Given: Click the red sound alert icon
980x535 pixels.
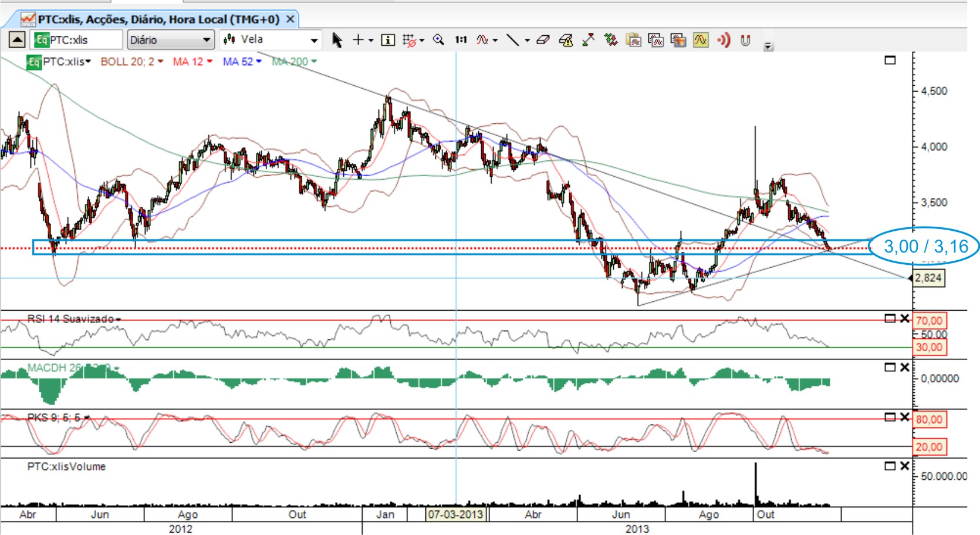Looking at the screenshot, I should tap(724, 40).
